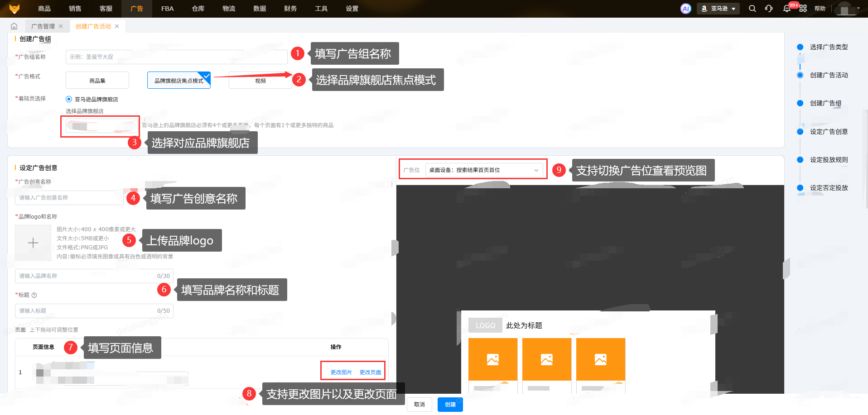
Task: Click the help icon beside 标题
Action: click(x=34, y=295)
